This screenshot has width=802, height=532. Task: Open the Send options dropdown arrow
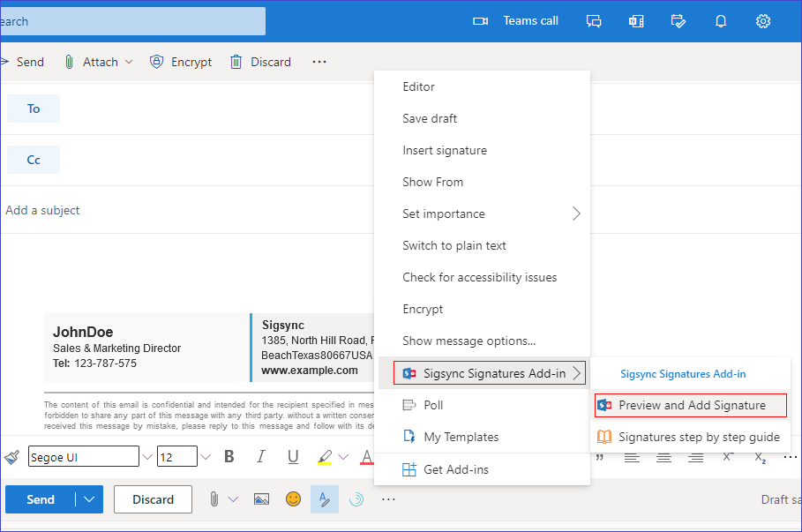pyautogui.click(x=89, y=499)
